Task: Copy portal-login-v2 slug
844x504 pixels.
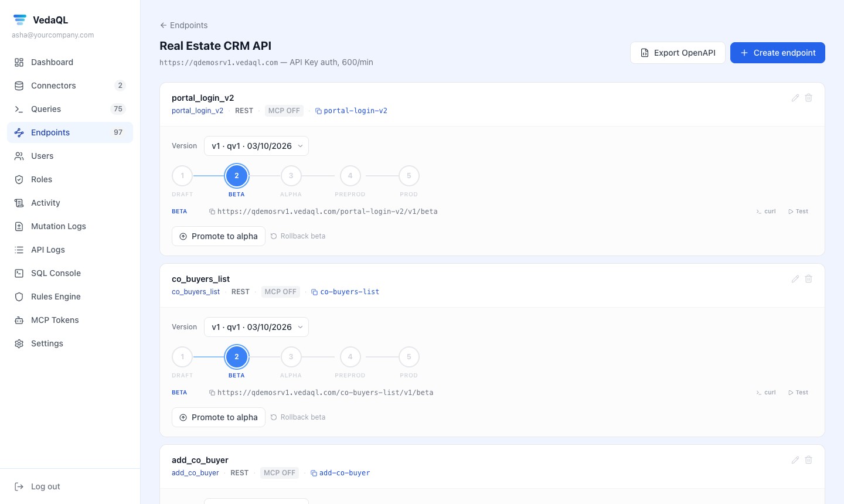Action: point(351,111)
